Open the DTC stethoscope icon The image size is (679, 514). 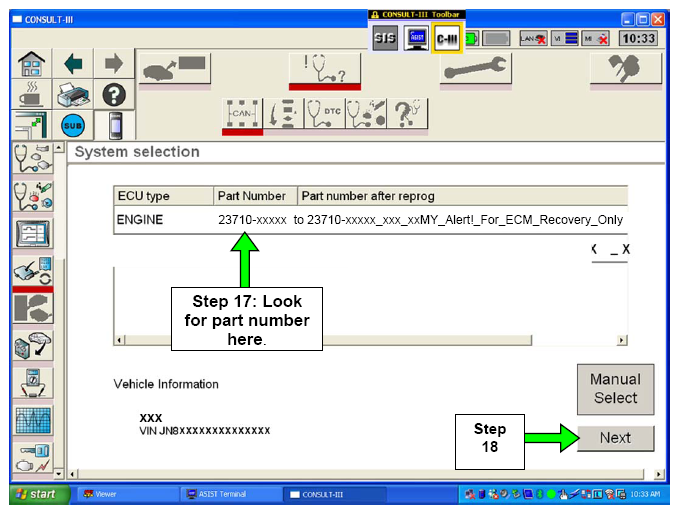tap(326, 115)
